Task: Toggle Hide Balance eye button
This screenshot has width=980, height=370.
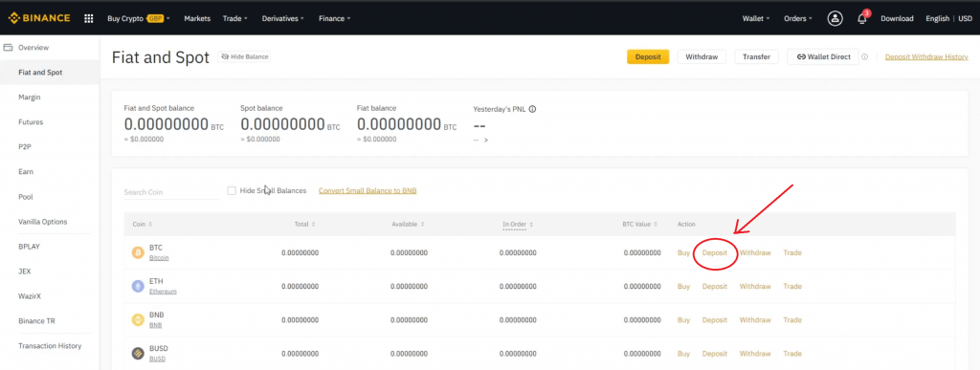Action: tap(244, 56)
